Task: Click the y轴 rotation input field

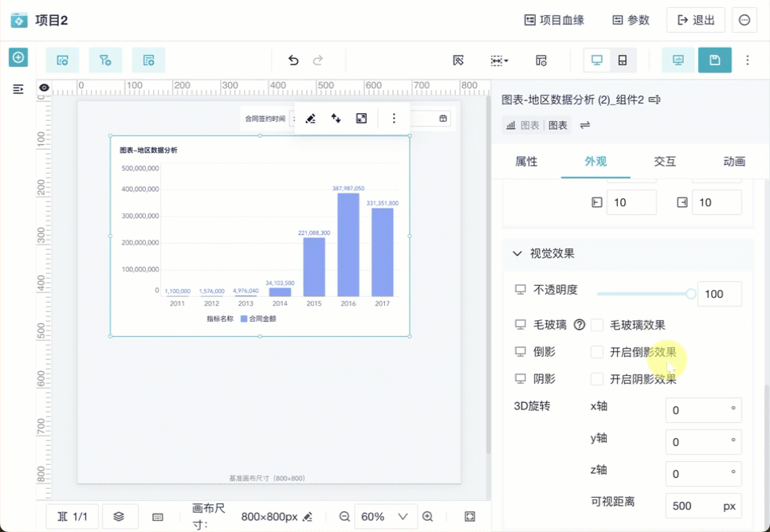Action: point(703,442)
